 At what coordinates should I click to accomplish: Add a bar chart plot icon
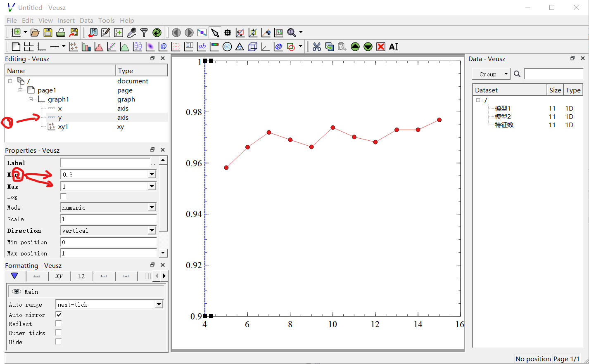click(86, 47)
